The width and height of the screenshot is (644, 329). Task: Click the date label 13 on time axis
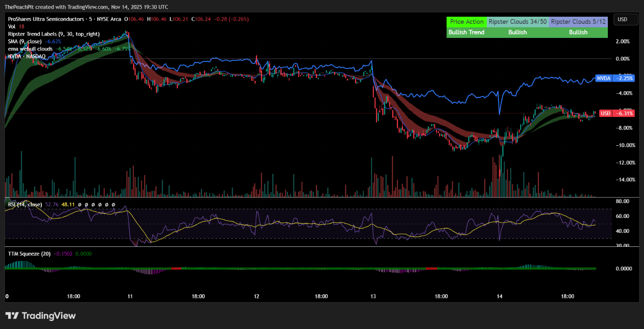(373, 297)
